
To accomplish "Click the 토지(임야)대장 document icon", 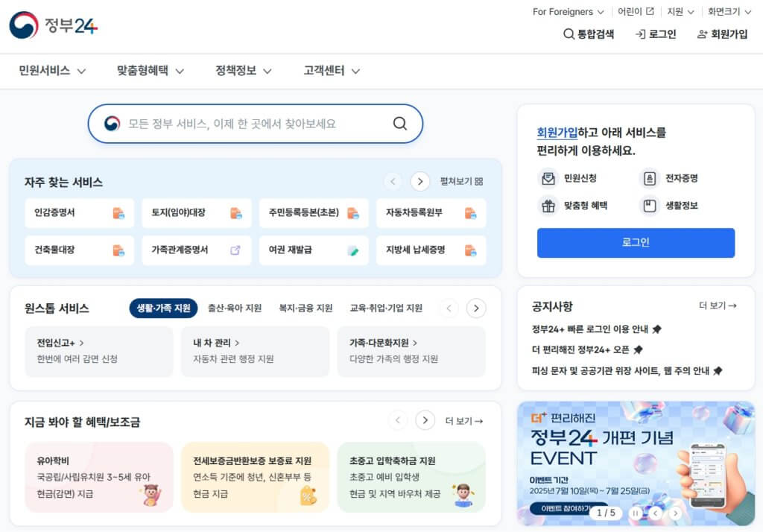I will pos(235,213).
